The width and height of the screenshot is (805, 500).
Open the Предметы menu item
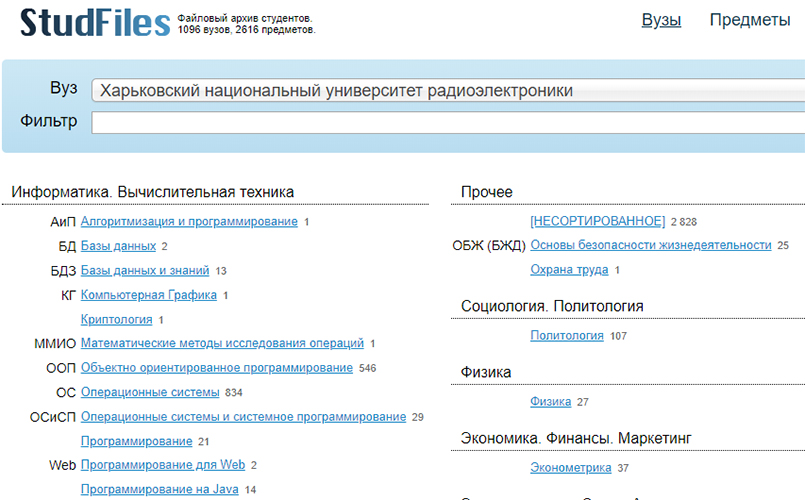[749, 20]
